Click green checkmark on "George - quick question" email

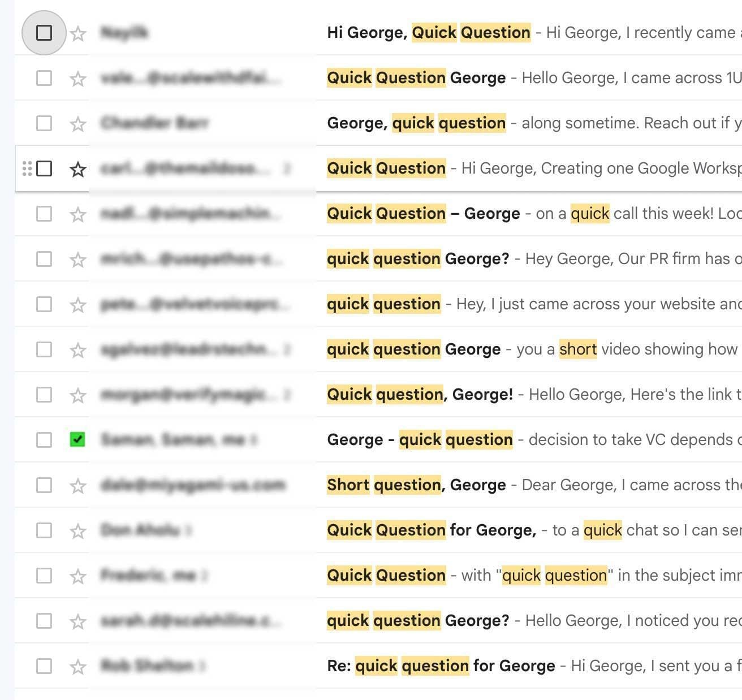(77, 439)
